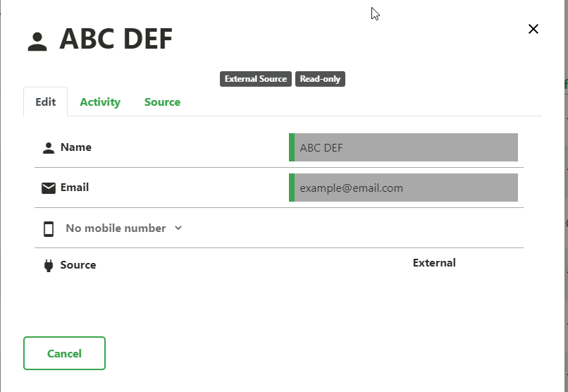Expand the No mobile number chevron
Screen dimensions: 568x392
(x=178, y=228)
